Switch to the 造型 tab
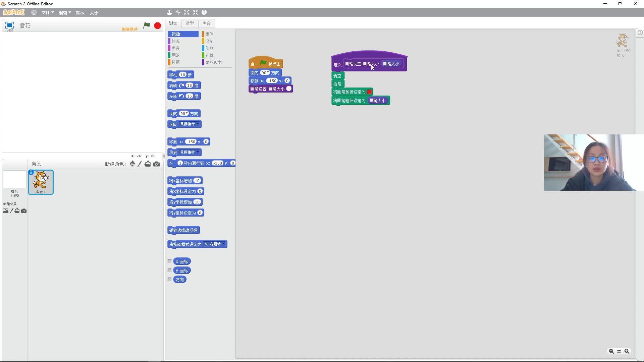Image resolution: width=644 pixels, height=362 pixels. 189,23
